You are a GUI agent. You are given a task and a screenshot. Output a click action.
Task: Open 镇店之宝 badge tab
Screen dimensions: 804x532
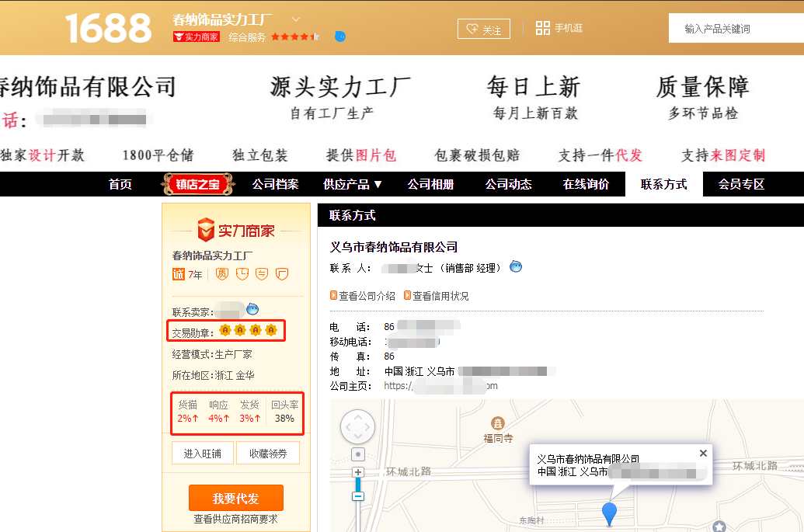pyautogui.click(x=198, y=184)
